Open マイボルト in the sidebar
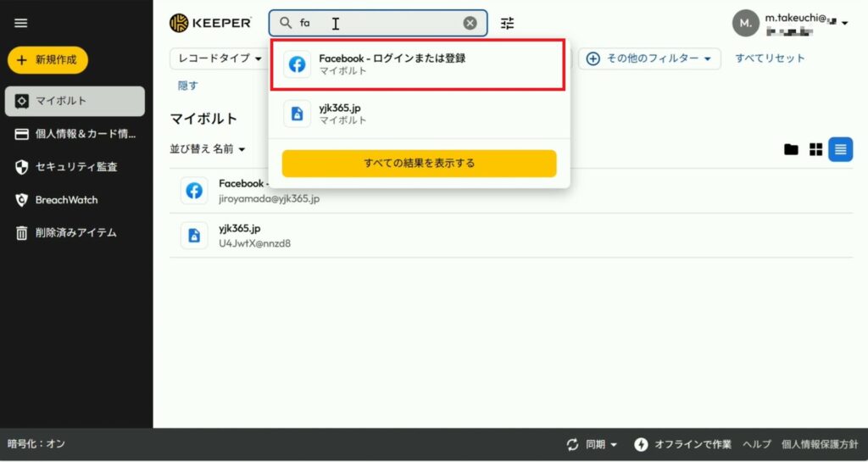 (75, 101)
